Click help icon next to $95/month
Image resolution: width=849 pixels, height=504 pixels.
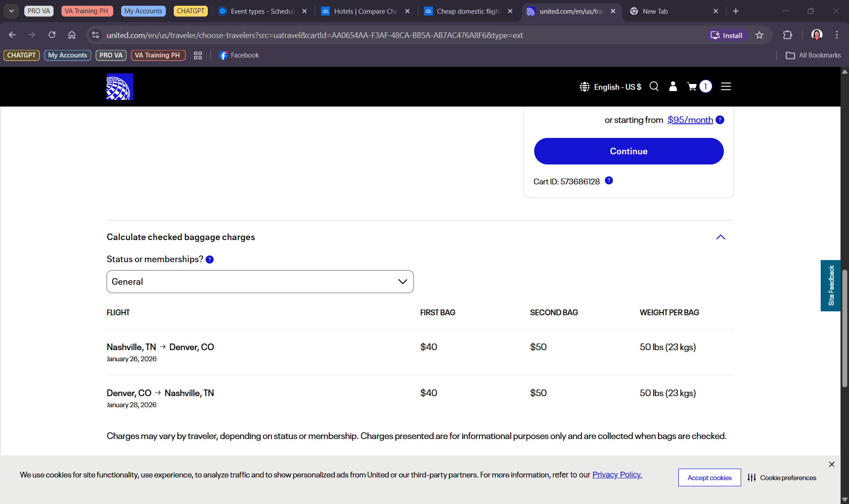point(720,120)
